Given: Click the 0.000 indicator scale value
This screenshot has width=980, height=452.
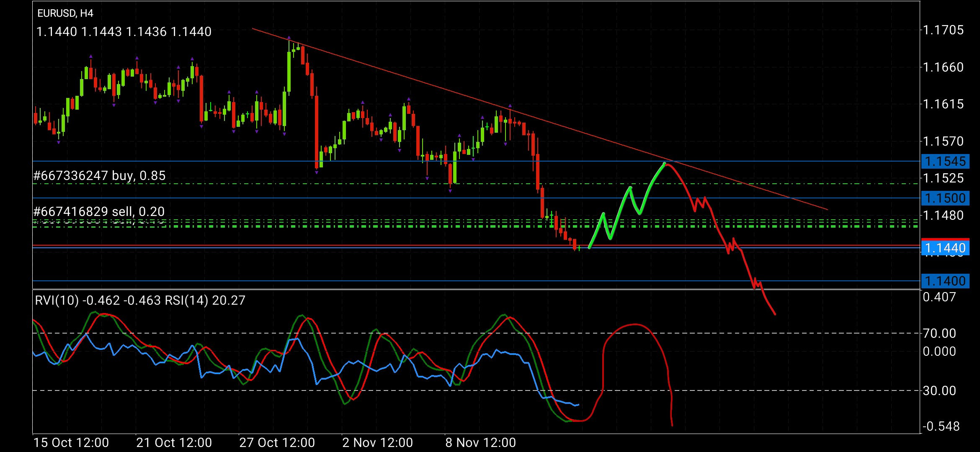Looking at the screenshot, I should point(939,352).
